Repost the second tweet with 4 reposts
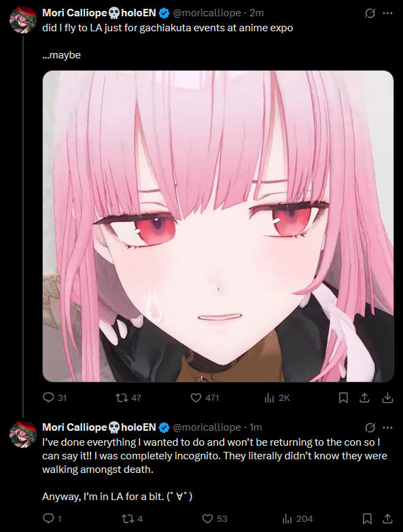The height and width of the screenshot is (532, 403). point(128,518)
